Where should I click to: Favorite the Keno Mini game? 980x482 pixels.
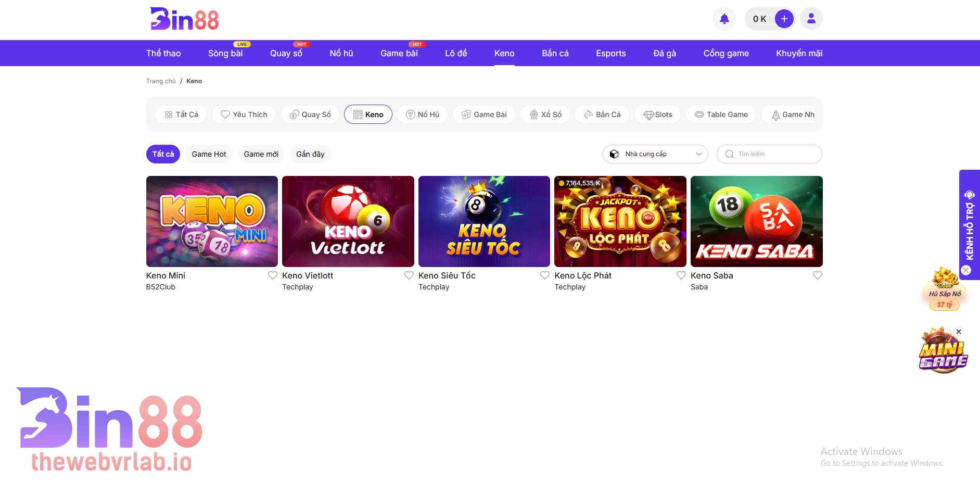coord(273,275)
